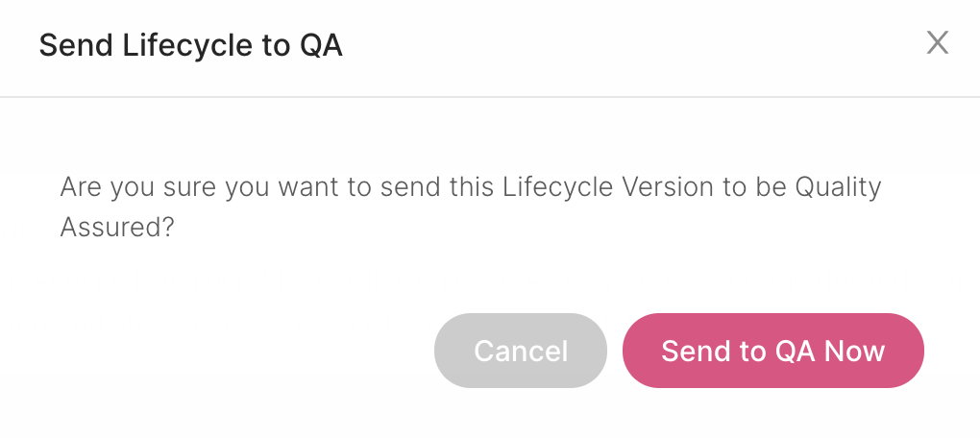Choose Cancel in the confirmation dialog
Image resolution: width=980 pixels, height=438 pixels.
point(521,351)
